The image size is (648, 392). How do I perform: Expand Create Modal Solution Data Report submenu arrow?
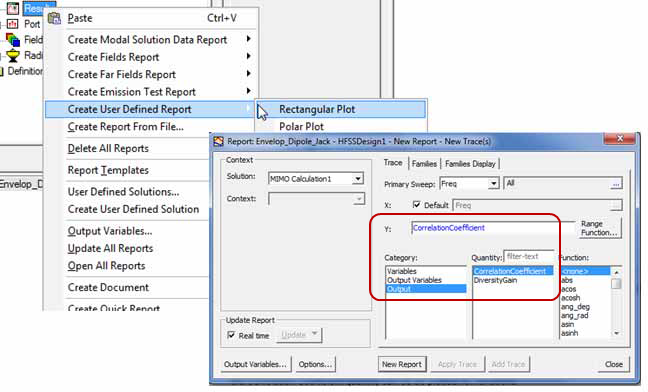(248, 39)
